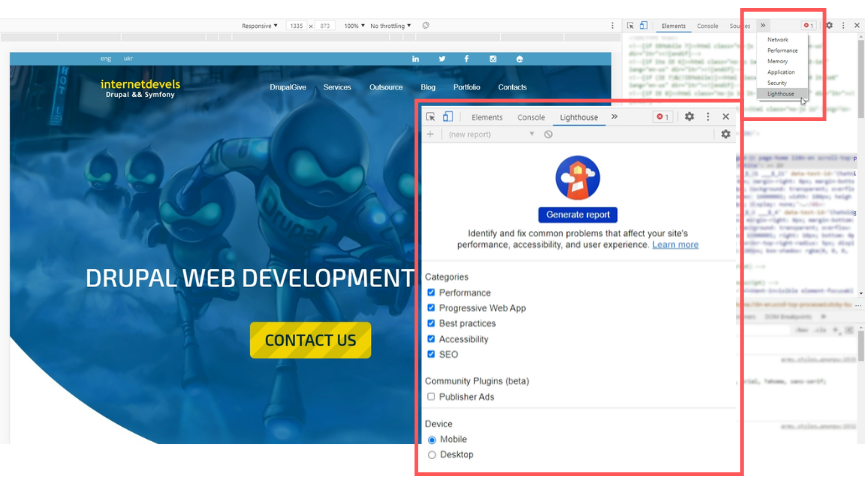Choose Application from overflow menu
The width and height of the screenshot is (865, 481).
[782, 72]
